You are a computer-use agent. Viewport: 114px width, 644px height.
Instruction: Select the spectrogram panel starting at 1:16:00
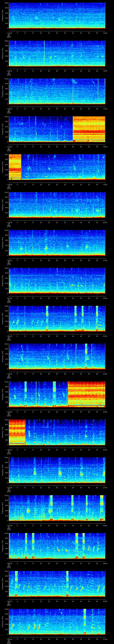57,91
